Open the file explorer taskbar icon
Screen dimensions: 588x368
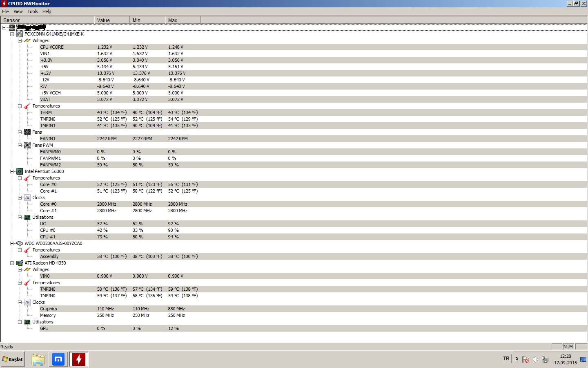pos(38,359)
